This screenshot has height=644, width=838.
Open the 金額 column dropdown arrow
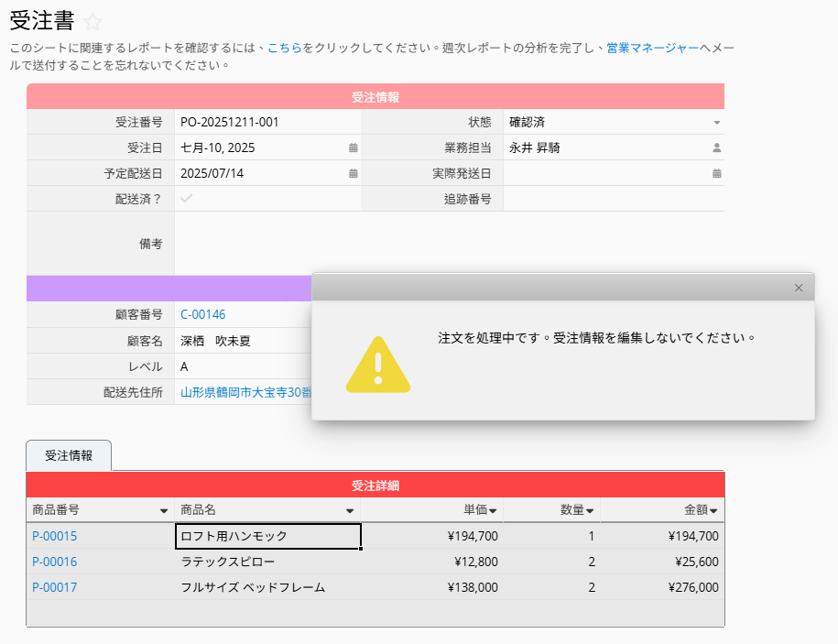point(713,511)
